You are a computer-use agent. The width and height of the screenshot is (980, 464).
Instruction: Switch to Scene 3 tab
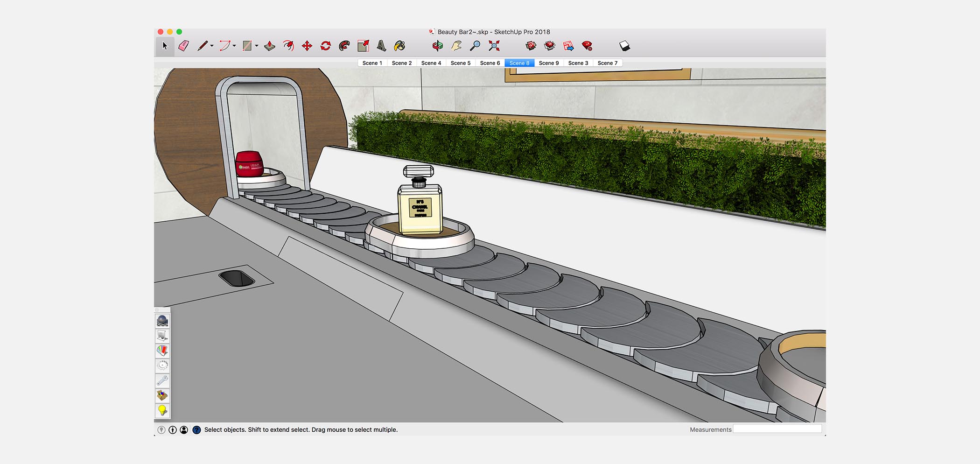[x=578, y=63]
